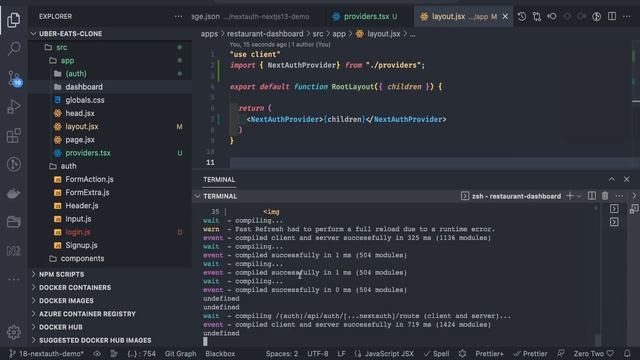This screenshot has width=640, height=360.
Task: Open Git Graph from status bar
Action: click(x=180, y=353)
